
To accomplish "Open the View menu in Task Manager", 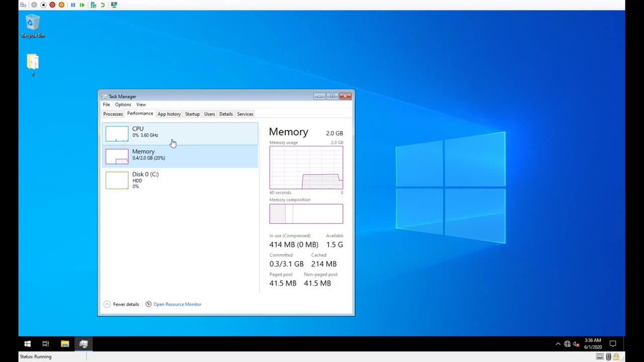I will (x=141, y=105).
